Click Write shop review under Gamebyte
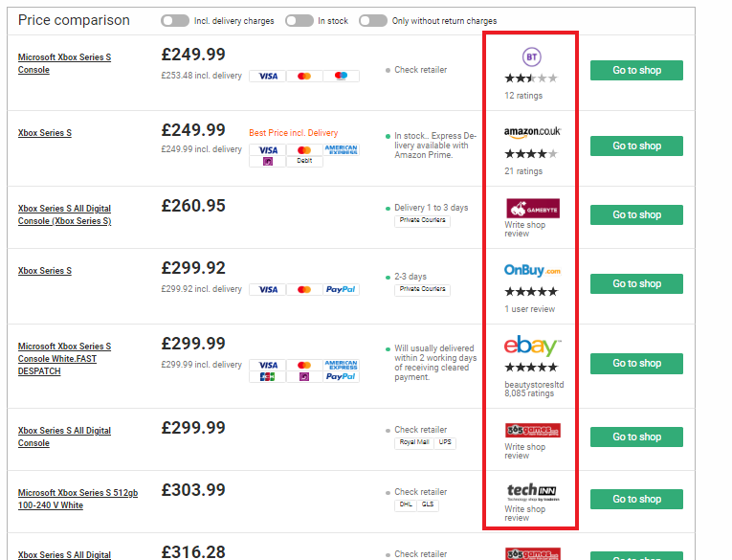The width and height of the screenshot is (732, 560). point(524,229)
